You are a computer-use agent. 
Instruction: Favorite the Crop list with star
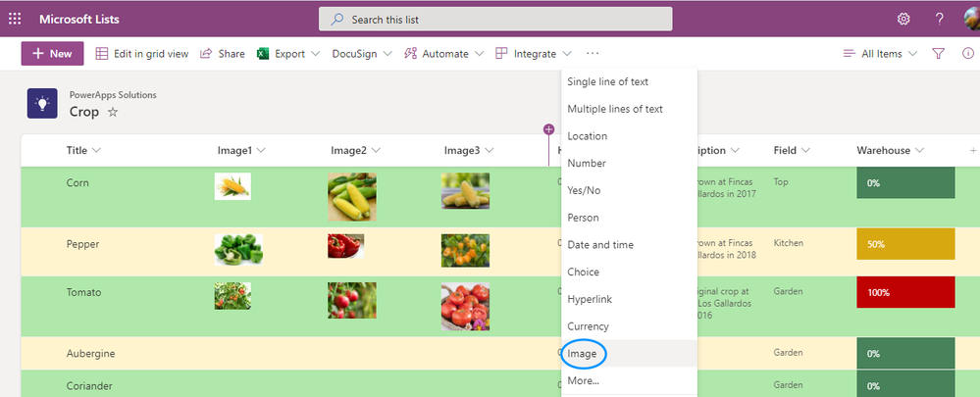click(113, 113)
